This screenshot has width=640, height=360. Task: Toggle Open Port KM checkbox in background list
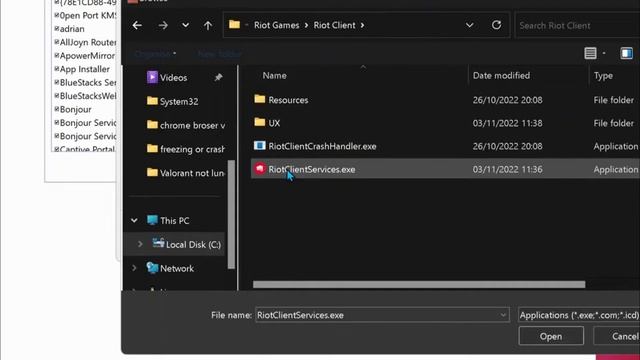tap(57, 16)
